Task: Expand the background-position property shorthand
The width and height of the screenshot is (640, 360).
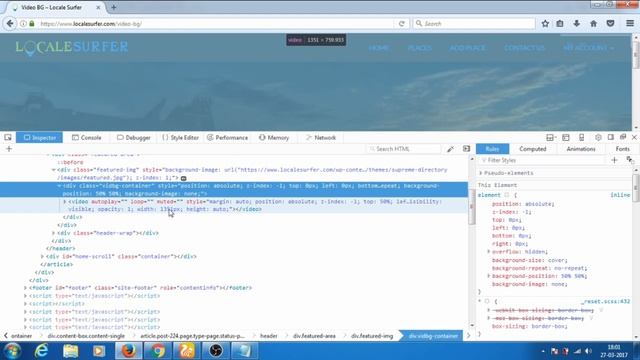Action: coord(489,276)
